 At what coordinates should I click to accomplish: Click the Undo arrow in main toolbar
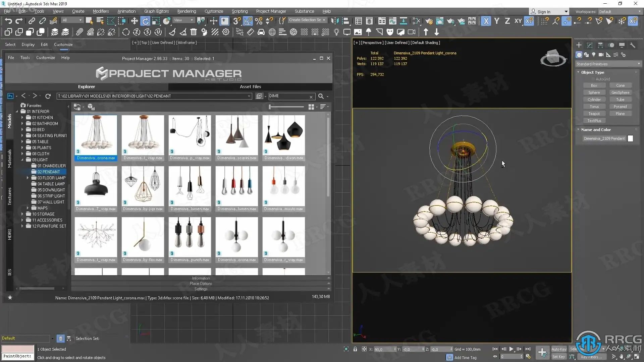pos(8,21)
